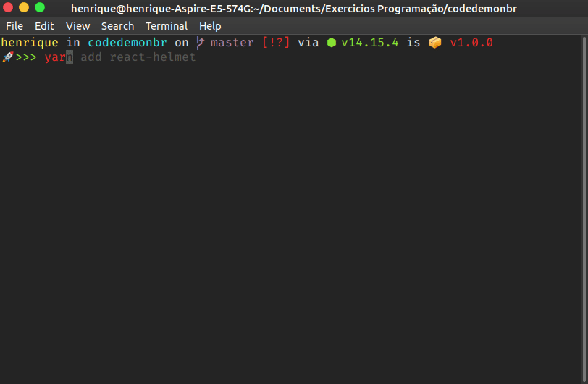Click the Node version 'v14.15.4'
Image resolution: width=588 pixels, height=384 pixels.
click(370, 43)
